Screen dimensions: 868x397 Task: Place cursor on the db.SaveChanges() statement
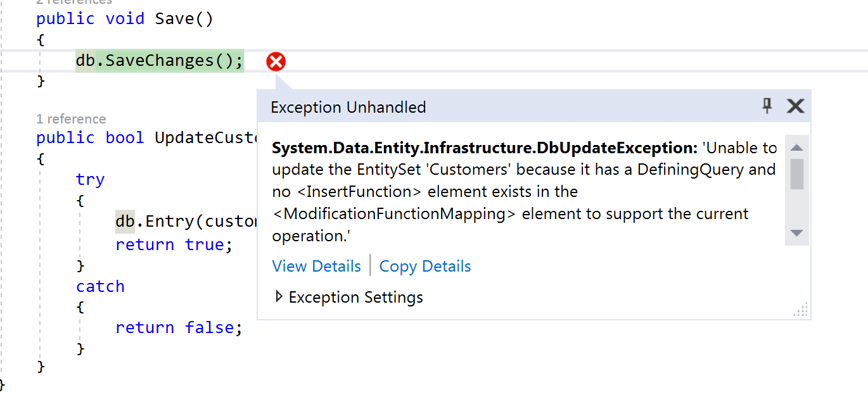click(x=159, y=61)
